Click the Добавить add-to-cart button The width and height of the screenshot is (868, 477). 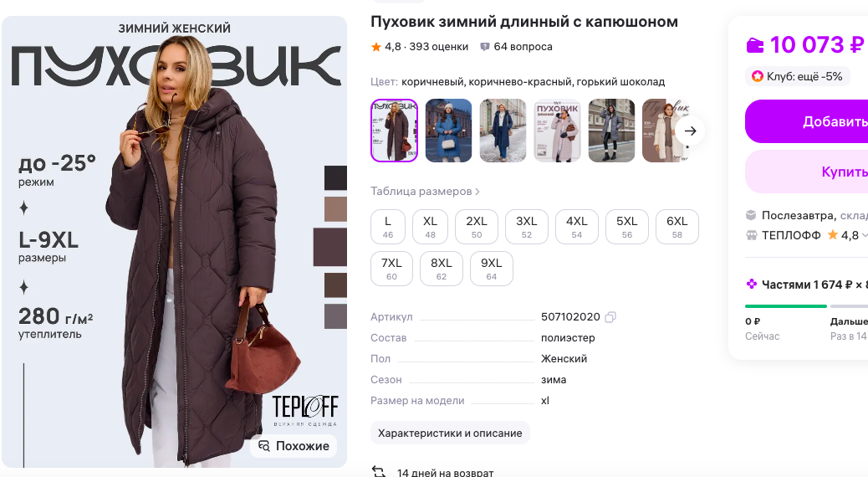coord(807,121)
